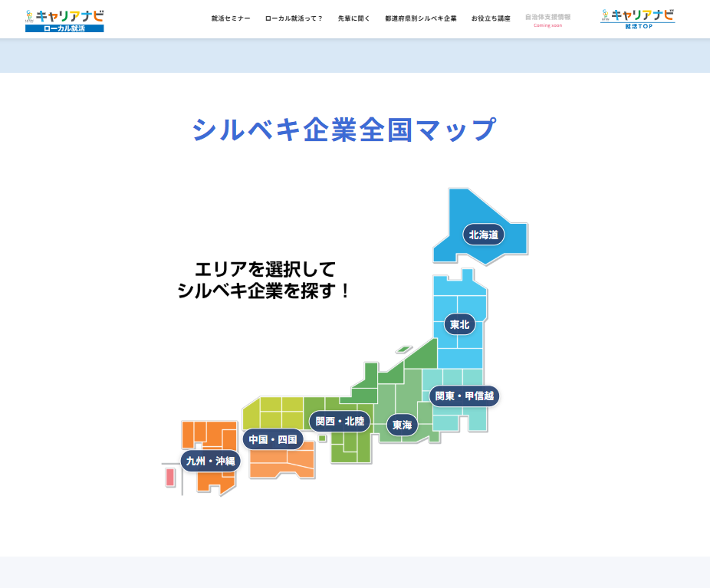Click the small Sado island shape on map
This screenshot has height=588, width=710.
[403, 350]
